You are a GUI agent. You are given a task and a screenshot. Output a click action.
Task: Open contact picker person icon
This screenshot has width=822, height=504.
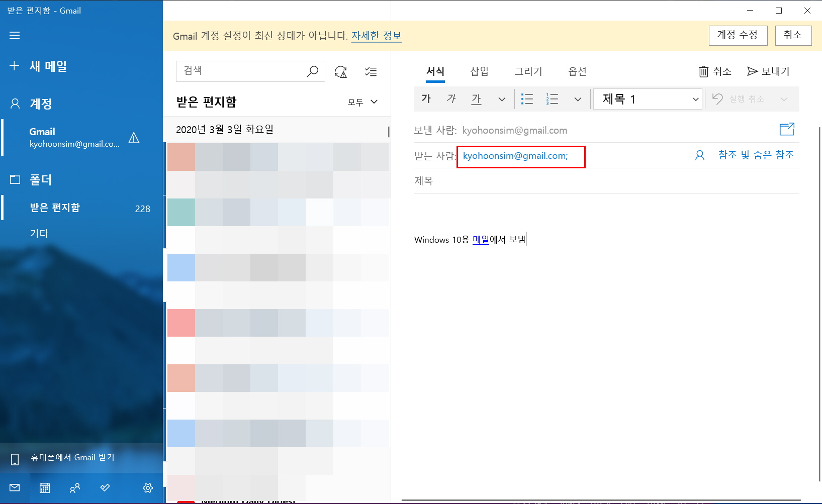(699, 155)
